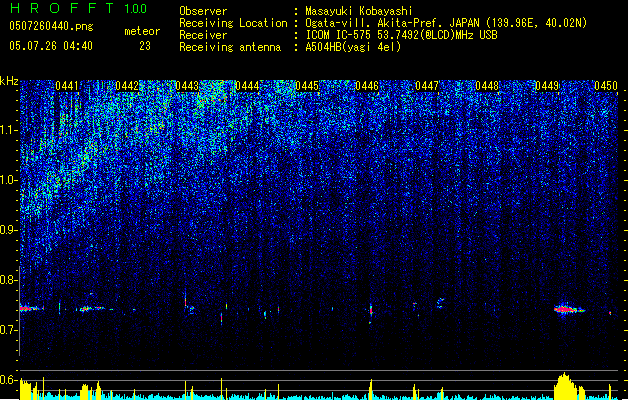Click the 0445 time marker
This screenshot has width=629, height=400.
tap(307, 86)
